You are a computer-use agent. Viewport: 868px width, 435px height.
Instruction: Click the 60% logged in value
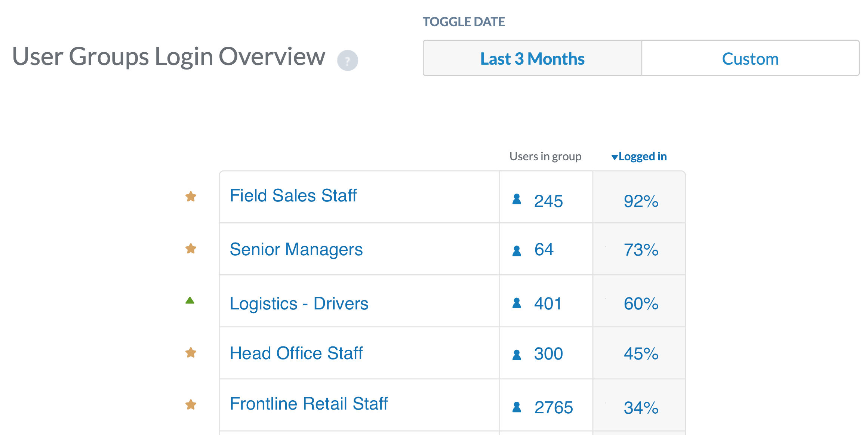tap(641, 304)
